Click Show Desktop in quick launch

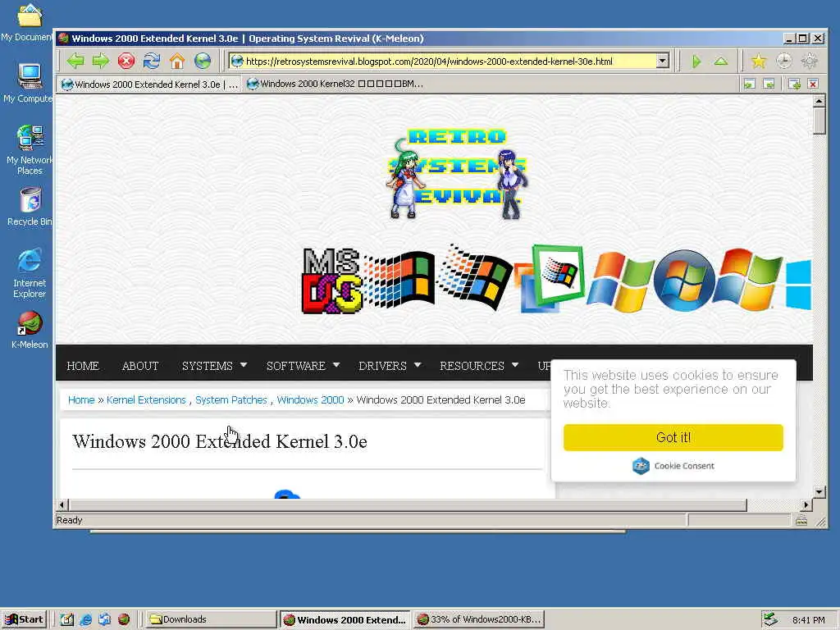tap(66, 619)
